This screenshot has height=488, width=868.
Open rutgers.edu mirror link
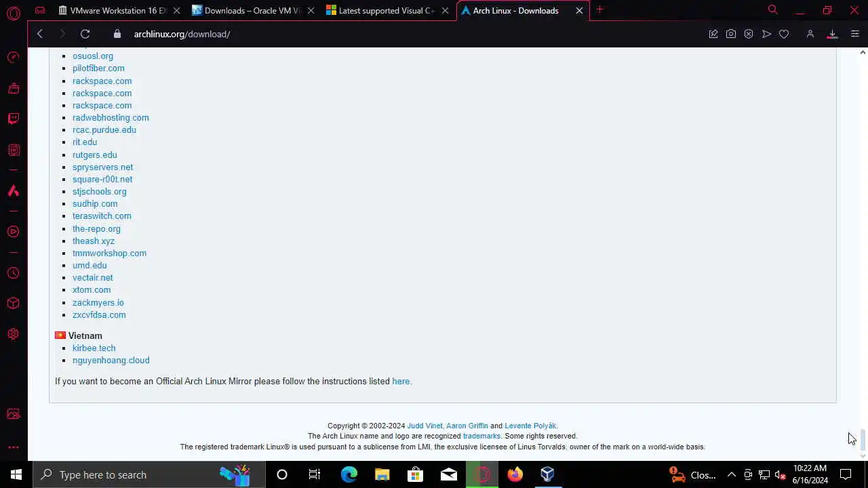[95, 155]
